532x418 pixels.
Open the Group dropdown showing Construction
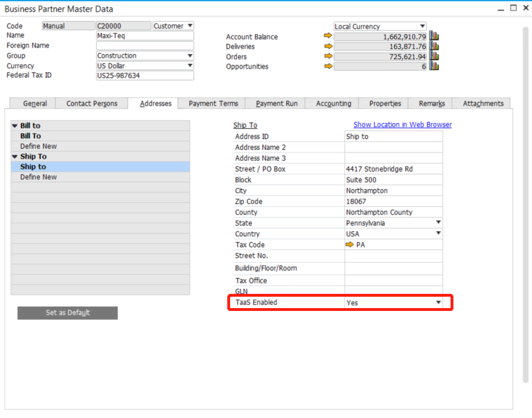tap(191, 55)
